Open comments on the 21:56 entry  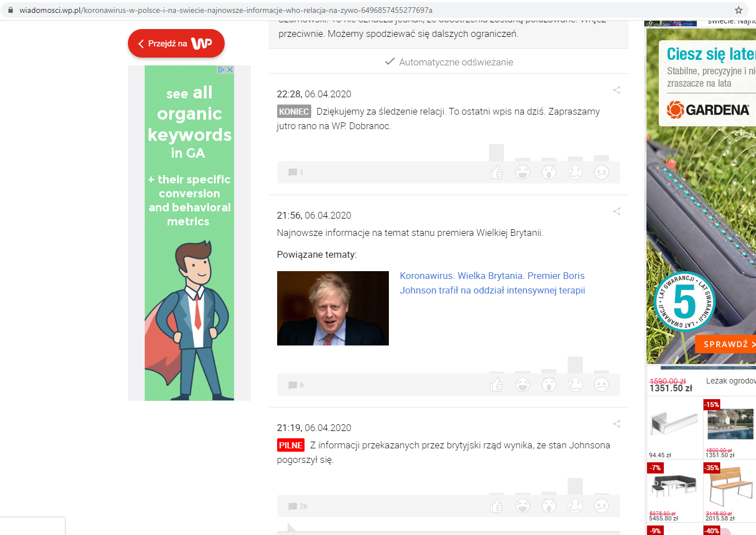[x=296, y=385]
